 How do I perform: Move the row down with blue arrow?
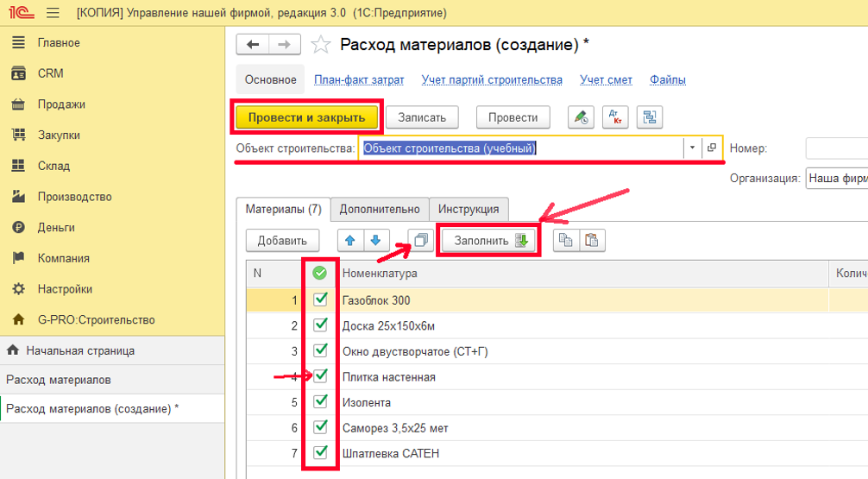click(375, 240)
